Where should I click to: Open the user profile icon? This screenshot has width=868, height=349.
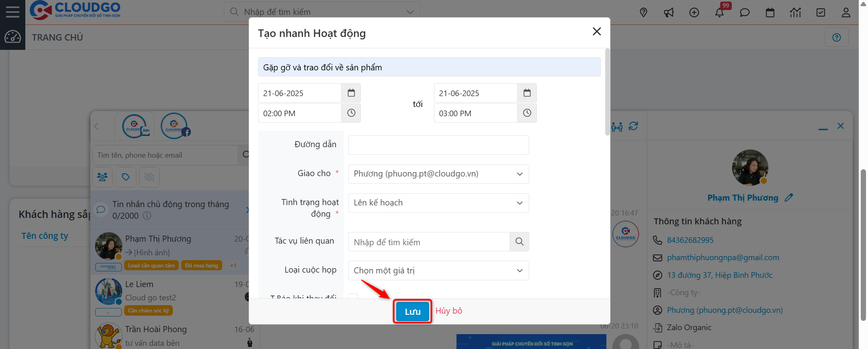846,12
